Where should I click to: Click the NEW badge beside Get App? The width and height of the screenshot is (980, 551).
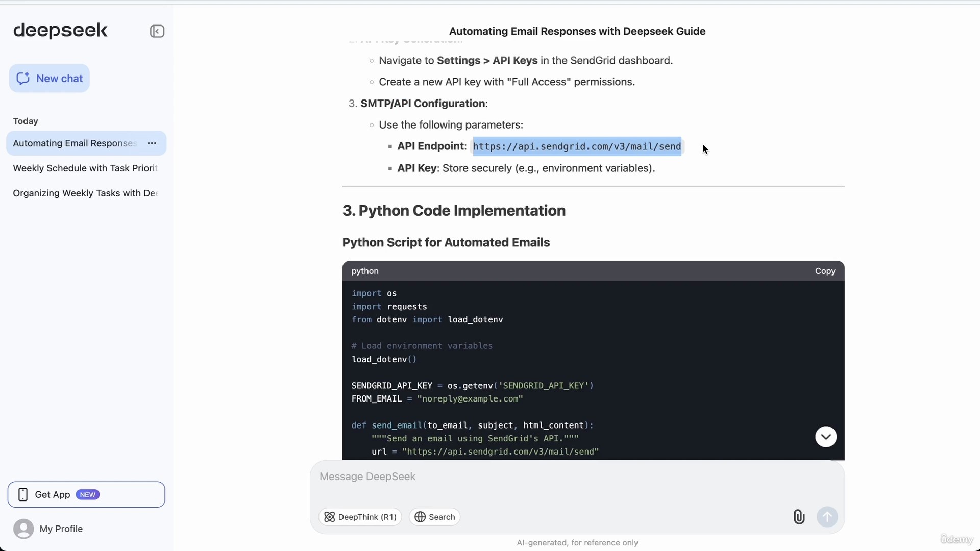point(87,495)
